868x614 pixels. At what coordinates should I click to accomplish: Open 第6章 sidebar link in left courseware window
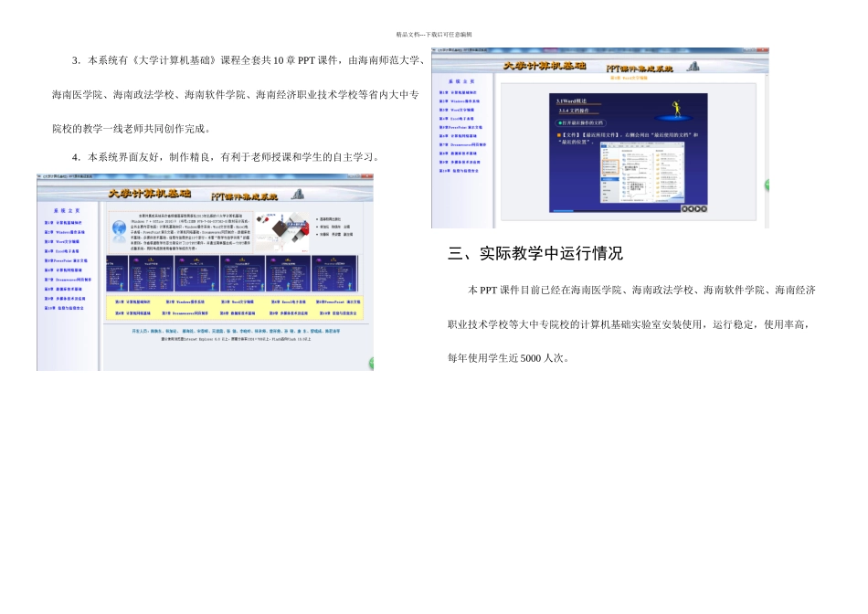(x=62, y=270)
